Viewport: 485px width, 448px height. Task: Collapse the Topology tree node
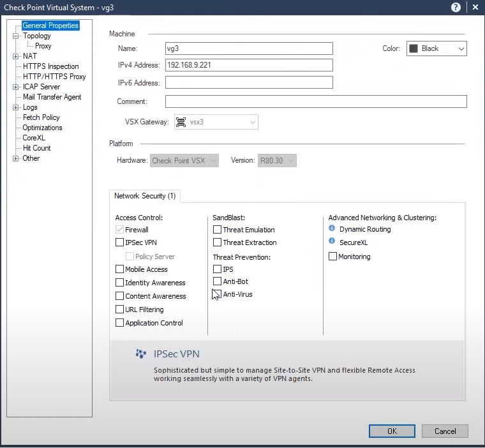point(15,36)
